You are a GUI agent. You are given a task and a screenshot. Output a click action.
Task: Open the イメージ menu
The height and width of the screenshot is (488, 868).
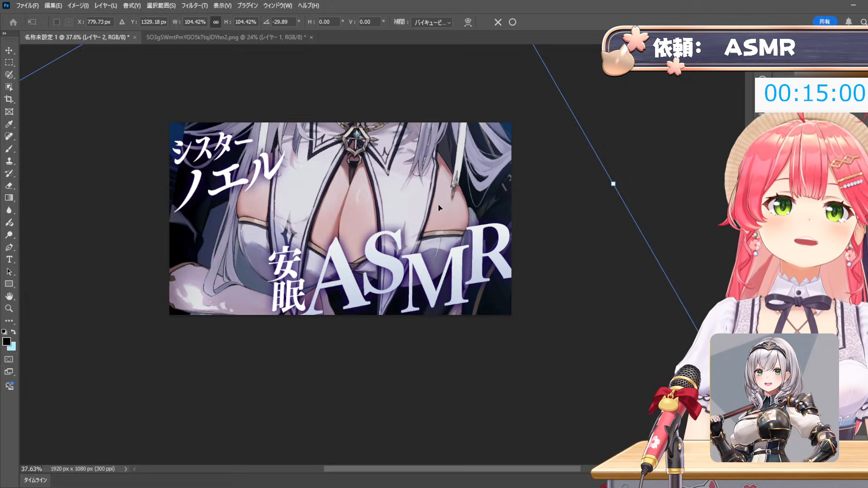pos(78,5)
